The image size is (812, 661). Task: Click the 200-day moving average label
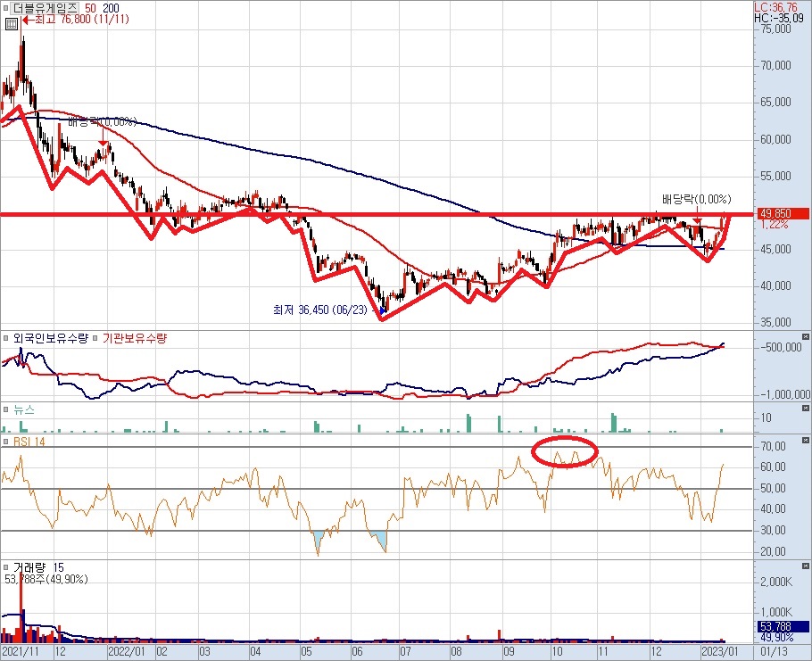click(x=111, y=8)
